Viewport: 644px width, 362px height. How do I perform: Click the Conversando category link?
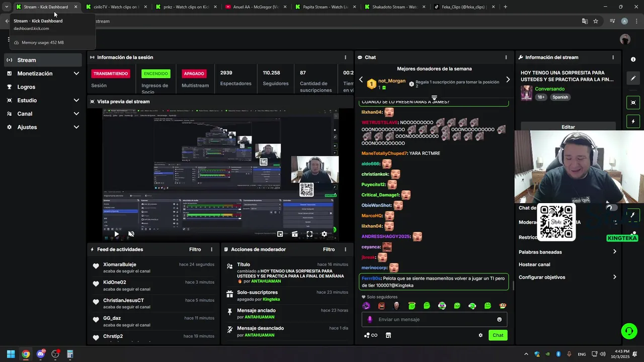click(549, 89)
